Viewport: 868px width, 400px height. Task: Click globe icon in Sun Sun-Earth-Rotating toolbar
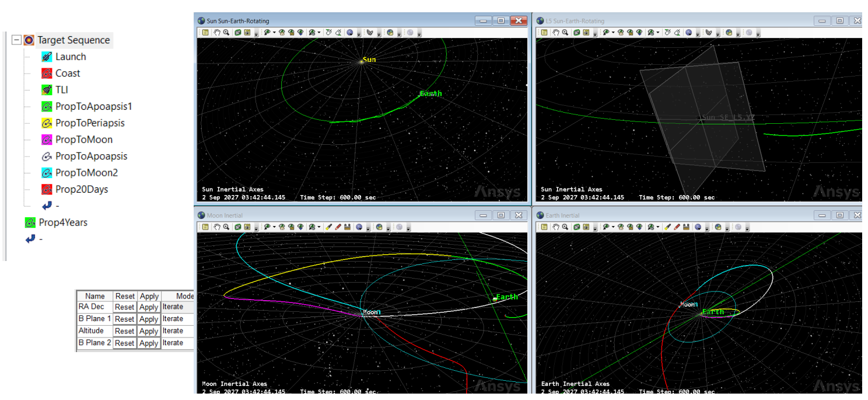[349, 33]
